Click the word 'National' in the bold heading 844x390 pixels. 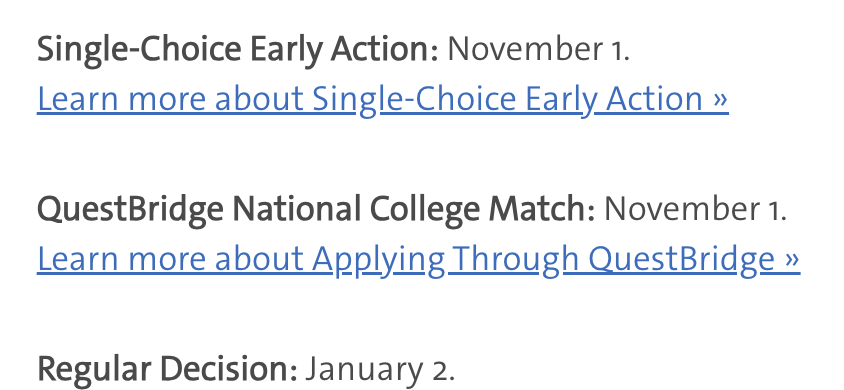pos(297,209)
